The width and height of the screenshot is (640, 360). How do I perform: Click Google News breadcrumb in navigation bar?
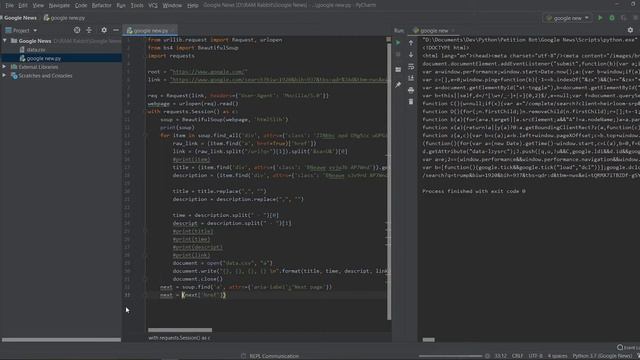tap(20, 18)
